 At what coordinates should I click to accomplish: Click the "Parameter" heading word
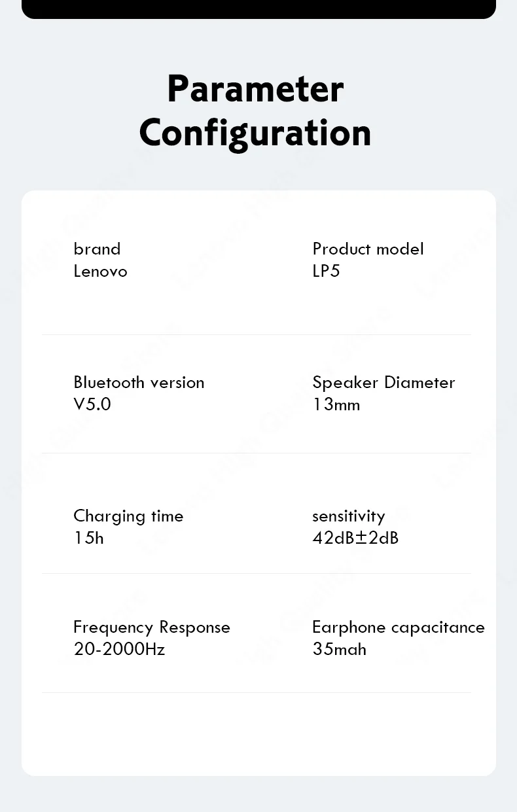(x=255, y=89)
